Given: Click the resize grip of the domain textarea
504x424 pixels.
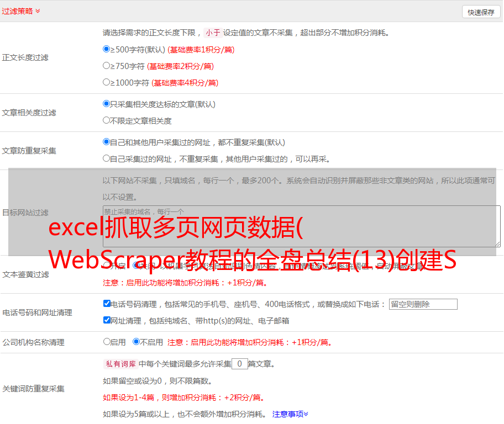Looking at the screenshot, I should pyautogui.click(x=497, y=244).
